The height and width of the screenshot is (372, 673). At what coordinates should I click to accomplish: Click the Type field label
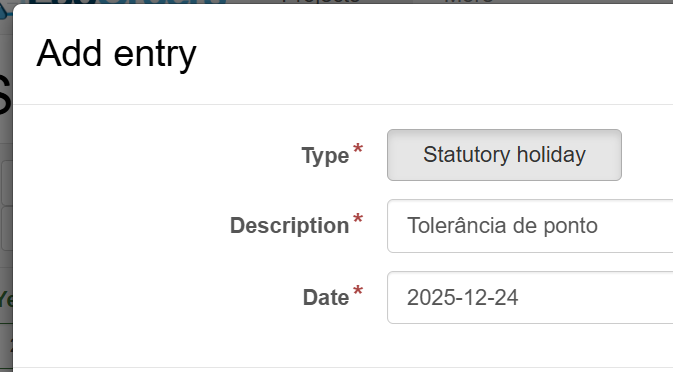click(325, 155)
